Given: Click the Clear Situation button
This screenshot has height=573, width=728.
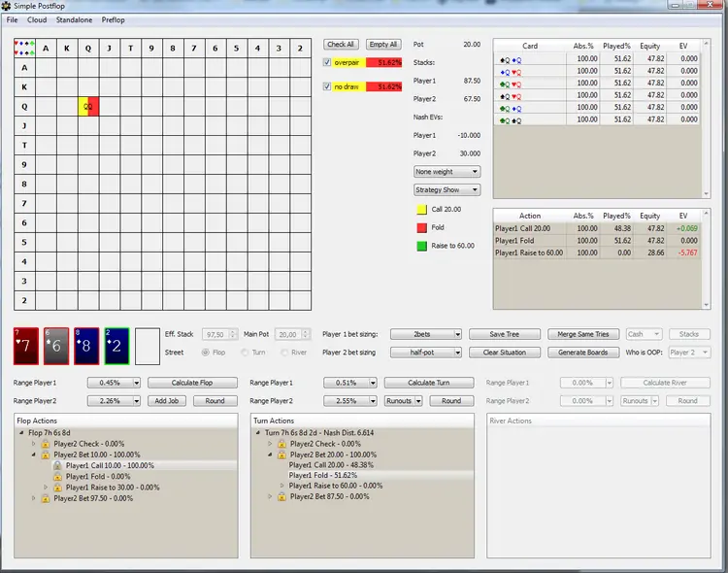Looking at the screenshot, I should point(505,353).
